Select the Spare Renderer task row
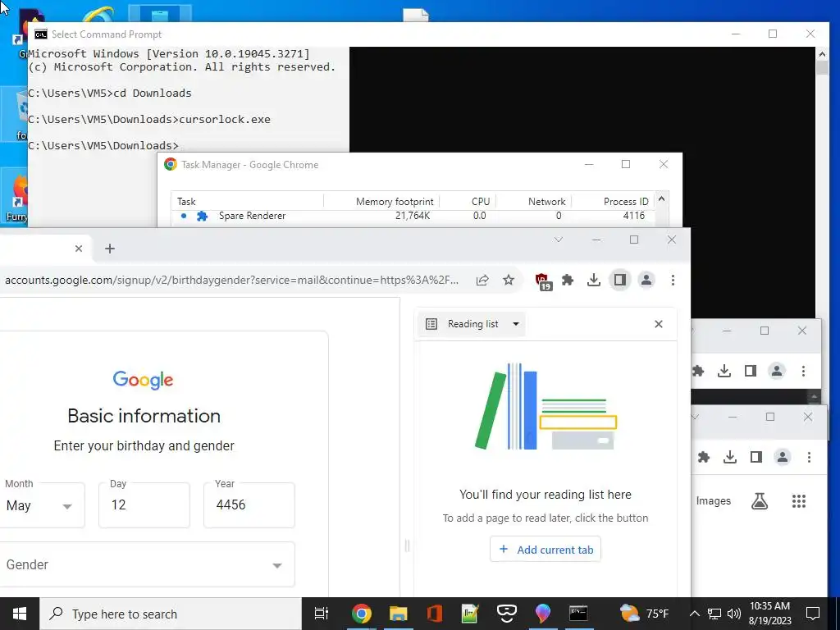 coord(413,216)
